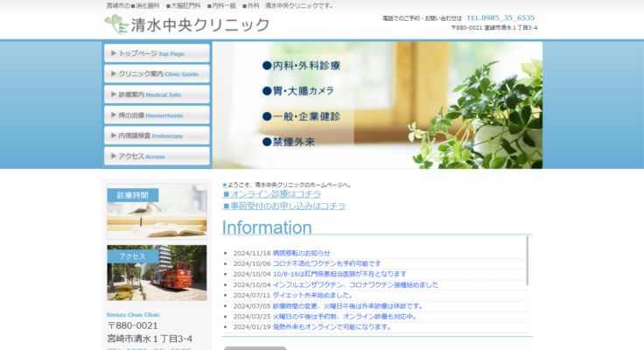Click the Simizu Chuo Clinic sidebar label
644x350 pixels.
click(x=133, y=315)
